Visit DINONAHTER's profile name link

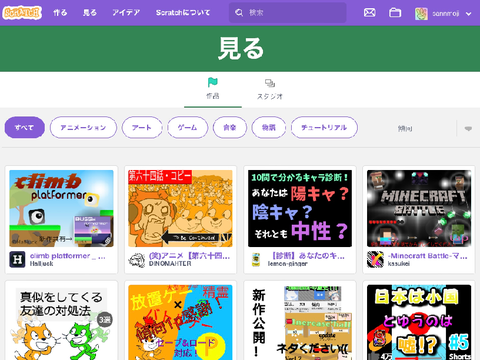[170, 264]
